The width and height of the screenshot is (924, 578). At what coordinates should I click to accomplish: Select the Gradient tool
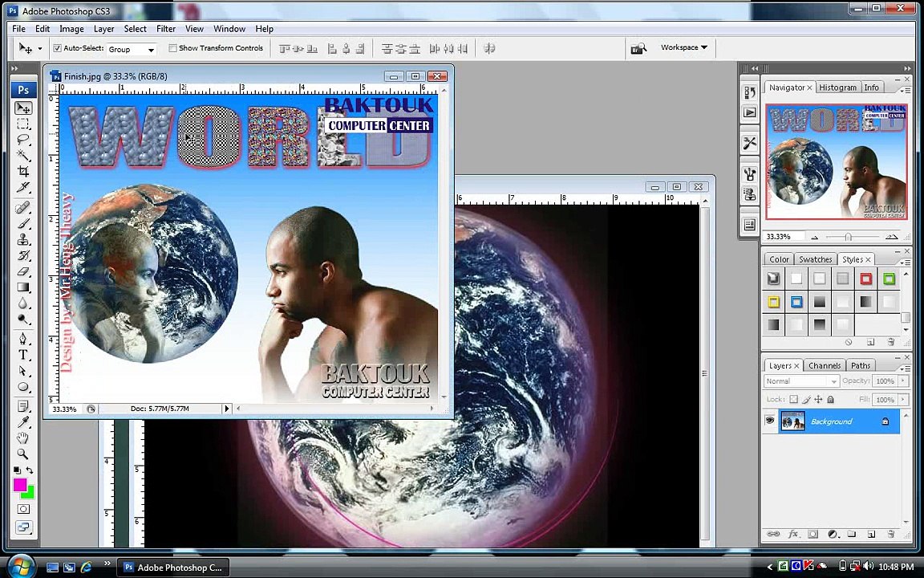pyautogui.click(x=23, y=287)
